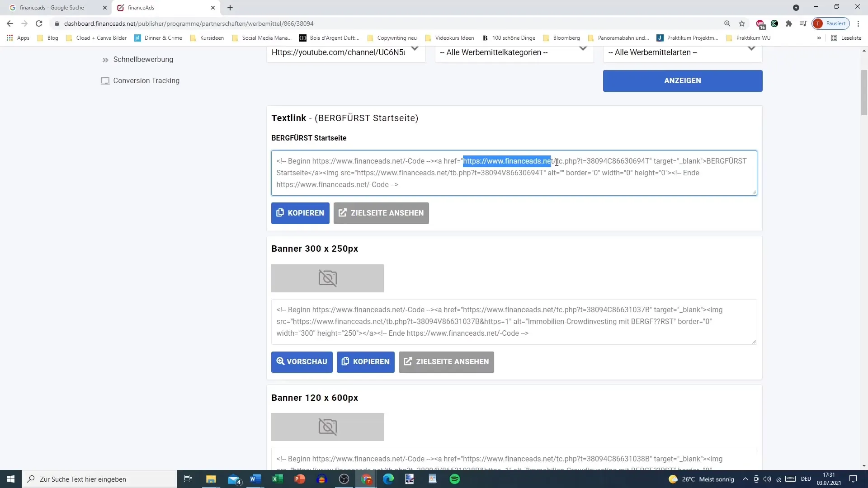Click inside the Textlink code text area
Screen dimensions: 868x488
click(x=514, y=173)
